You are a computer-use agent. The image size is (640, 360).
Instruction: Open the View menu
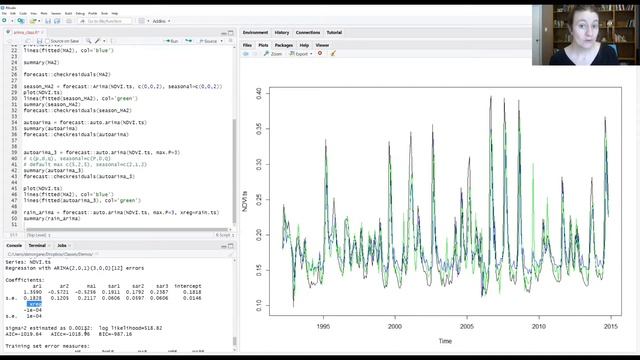tap(33, 13)
